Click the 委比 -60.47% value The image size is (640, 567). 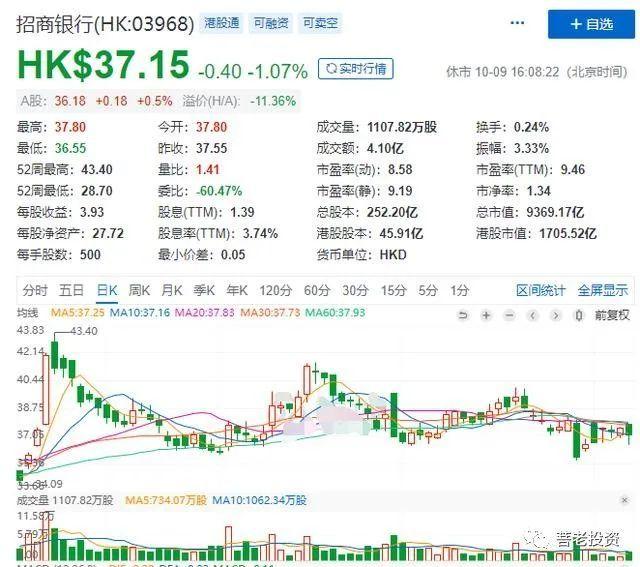click(x=219, y=191)
